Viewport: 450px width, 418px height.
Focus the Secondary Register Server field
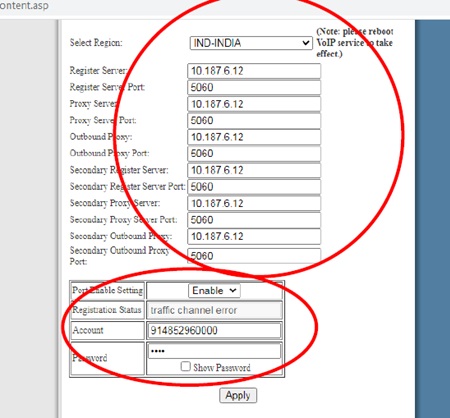coord(254,170)
